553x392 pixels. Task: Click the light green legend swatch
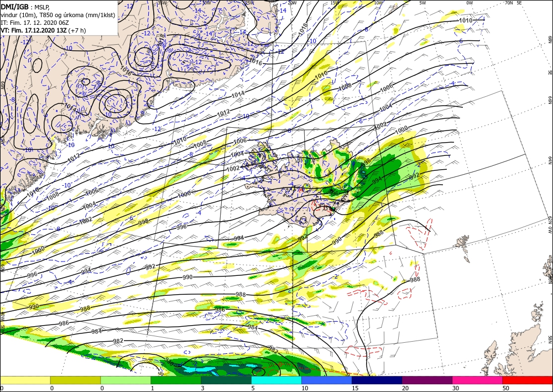click(126, 380)
